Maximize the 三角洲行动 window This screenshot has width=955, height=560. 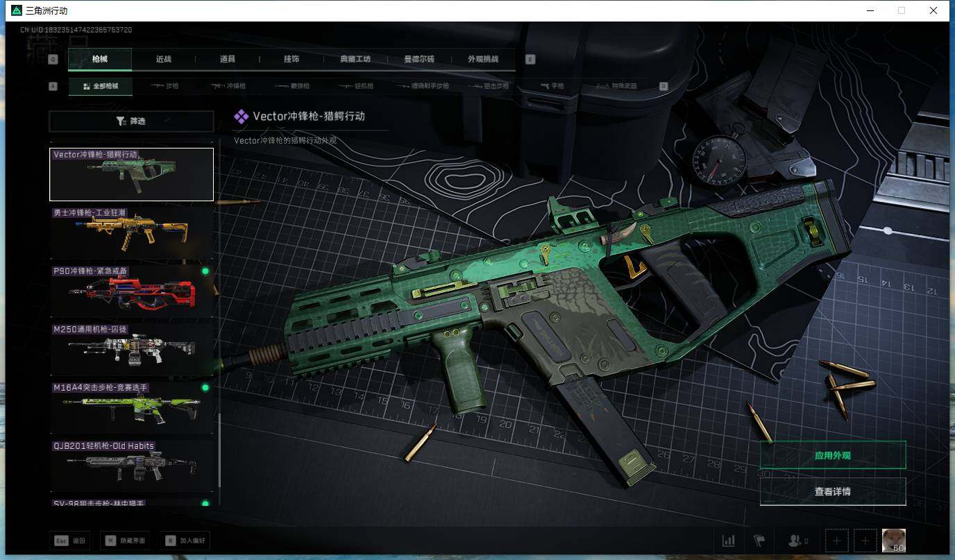(x=902, y=10)
